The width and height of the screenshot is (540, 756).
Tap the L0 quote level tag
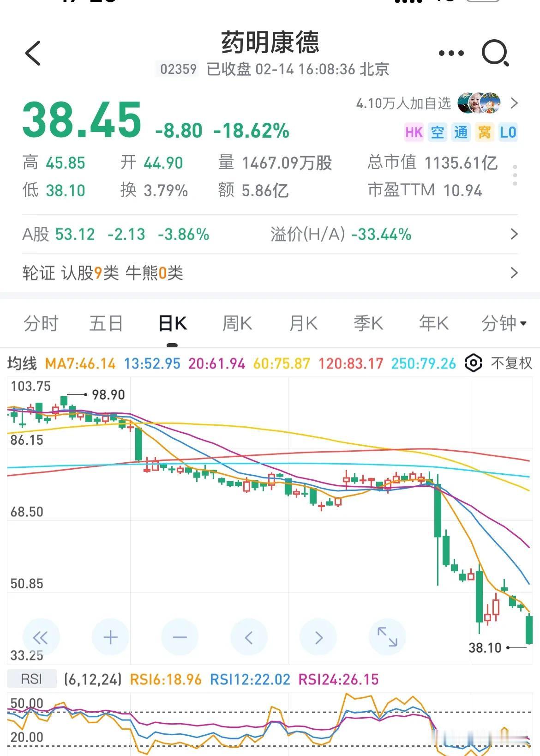click(x=508, y=133)
